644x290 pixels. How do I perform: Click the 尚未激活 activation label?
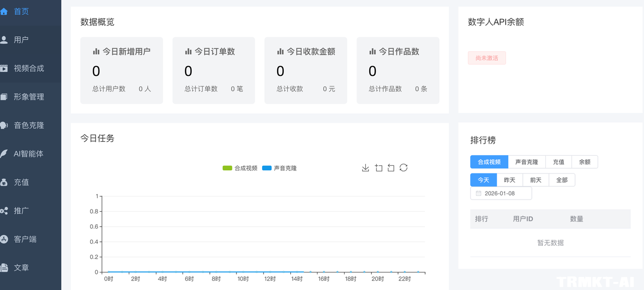click(487, 58)
